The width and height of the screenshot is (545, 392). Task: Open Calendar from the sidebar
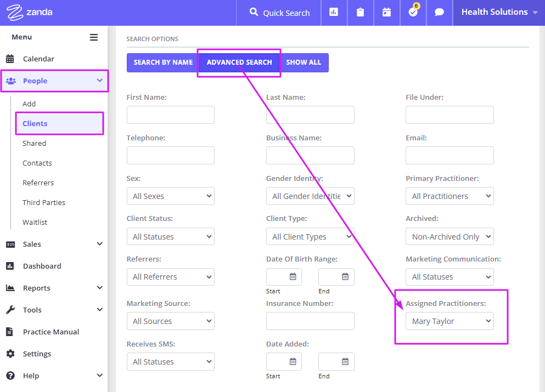click(38, 59)
